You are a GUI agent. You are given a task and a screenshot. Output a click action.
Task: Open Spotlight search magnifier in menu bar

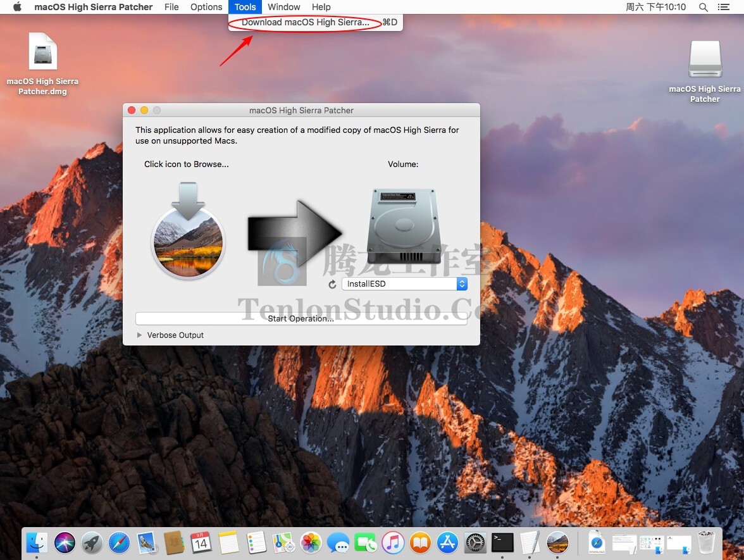click(x=704, y=7)
